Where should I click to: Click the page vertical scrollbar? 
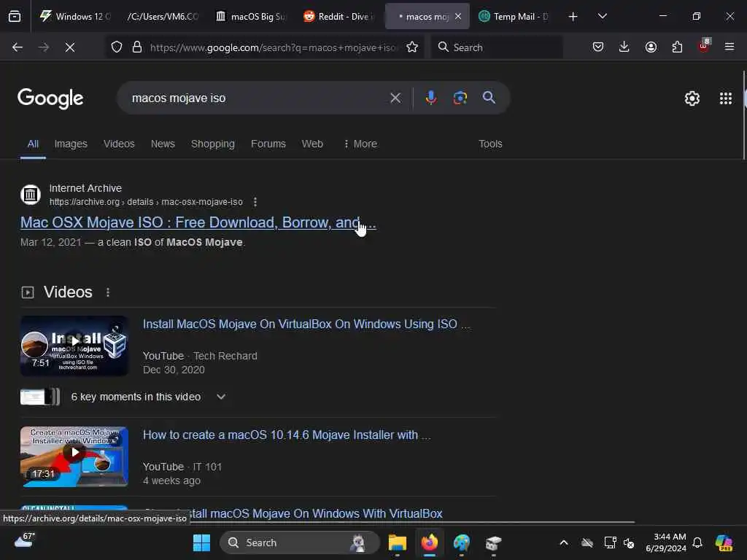tap(744, 114)
